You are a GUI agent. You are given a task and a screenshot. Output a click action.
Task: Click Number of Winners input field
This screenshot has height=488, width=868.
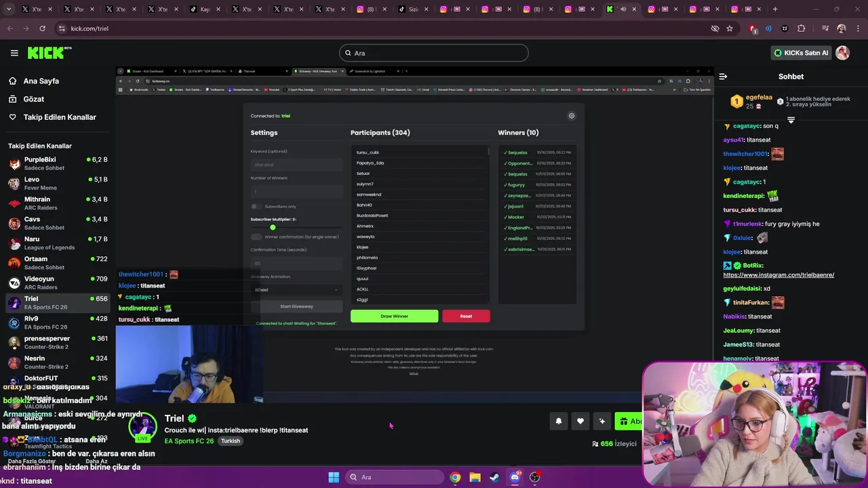296,192
